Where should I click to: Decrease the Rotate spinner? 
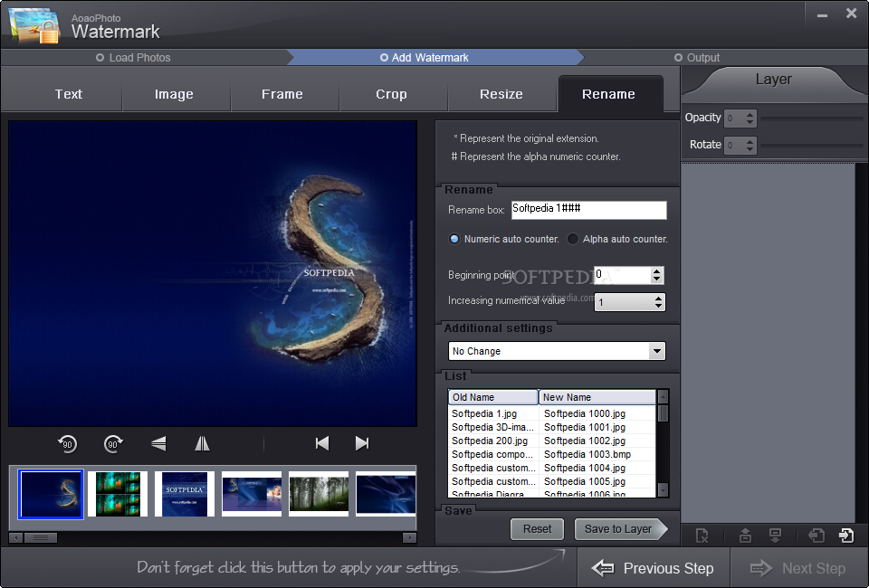click(750, 149)
